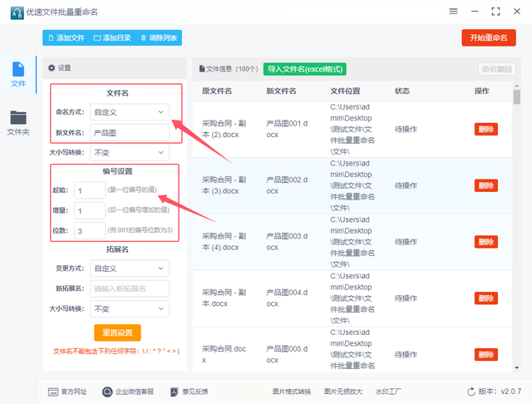This screenshot has height=404, width=532.
Task: Click the 添加目录 toolbar button
Action: (x=112, y=37)
